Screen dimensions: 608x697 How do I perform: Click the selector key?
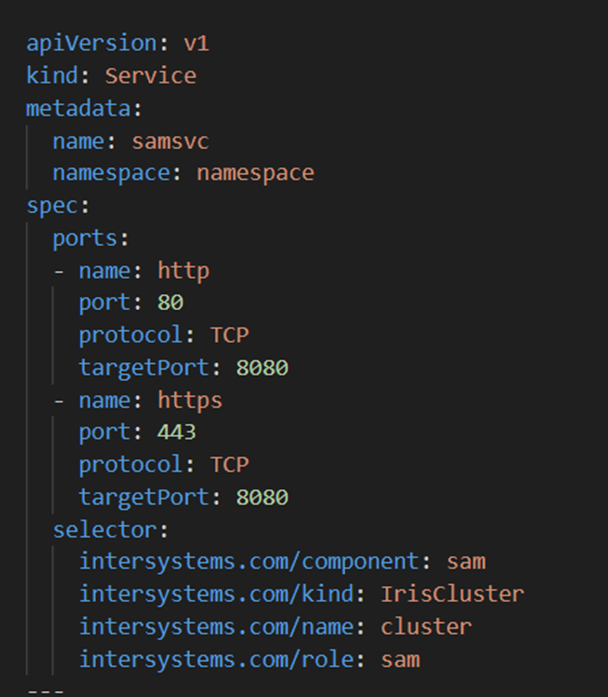tap(104, 530)
